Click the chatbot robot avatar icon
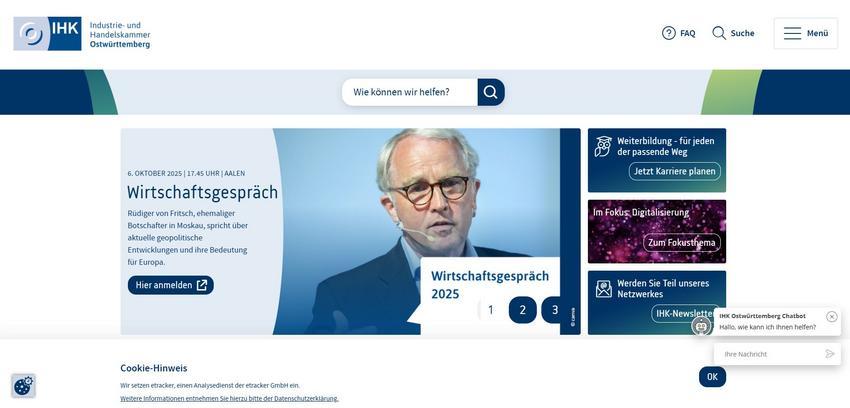Screen dimensions: 850x408 [701, 326]
